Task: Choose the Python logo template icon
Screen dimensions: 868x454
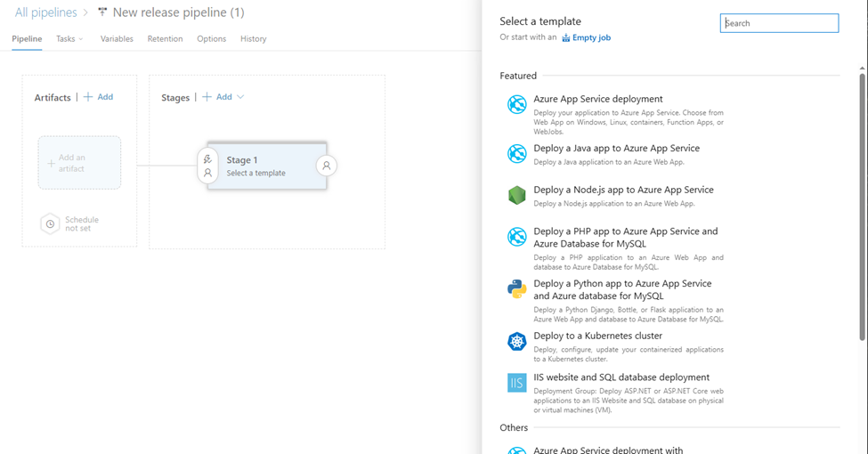Action: [x=516, y=289]
